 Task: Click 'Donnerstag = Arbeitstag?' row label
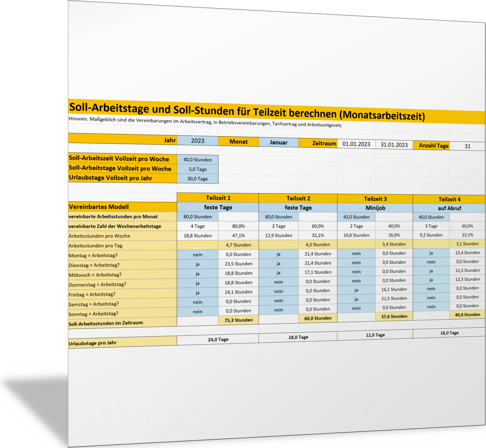[122, 285]
